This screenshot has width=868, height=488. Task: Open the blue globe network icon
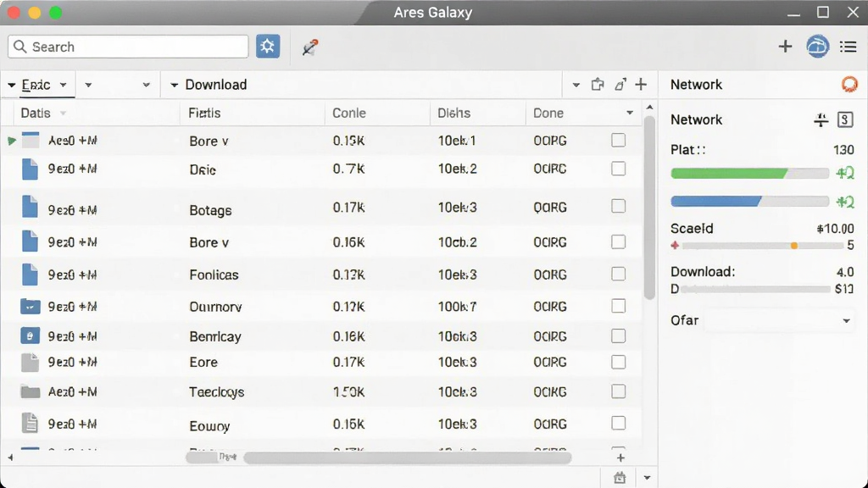click(x=818, y=47)
